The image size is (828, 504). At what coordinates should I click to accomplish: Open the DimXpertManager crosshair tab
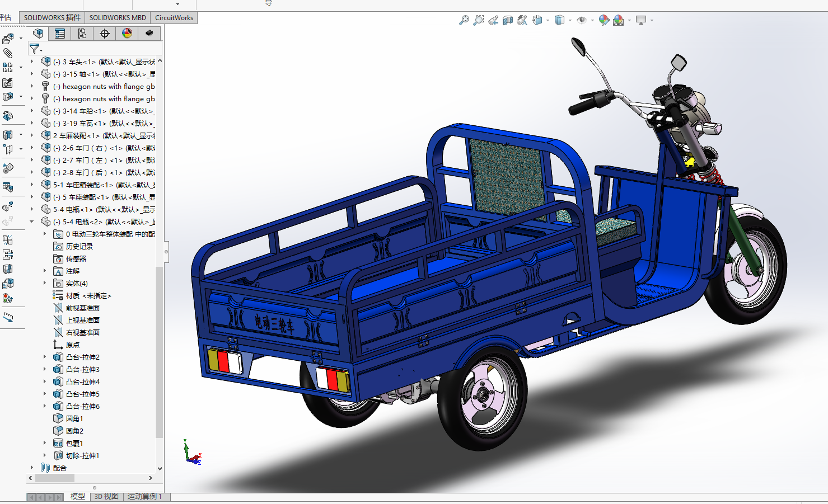point(105,34)
